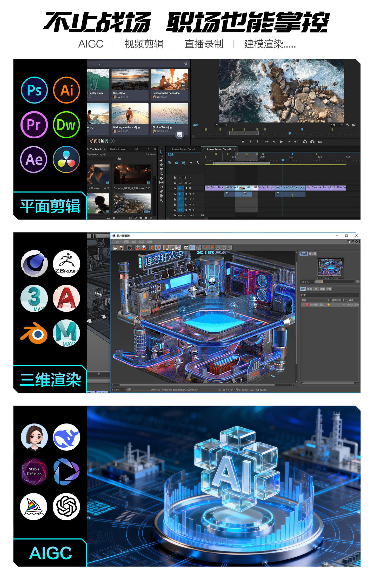This screenshot has width=374, height=588.
Task: Open the Info panel tab
Action: point(137,149)
